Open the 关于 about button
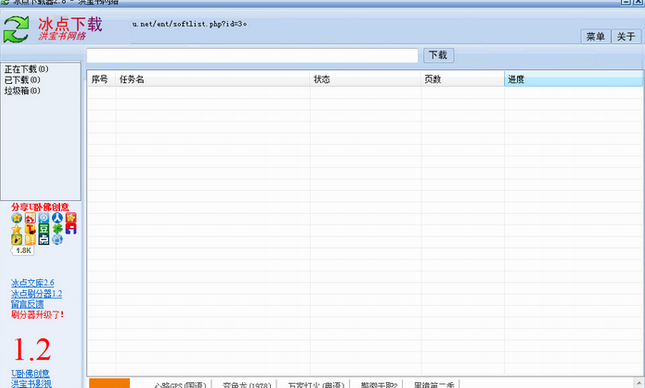Image resolution: width=645 pixels, height=388 pixels. pos(626,37)
